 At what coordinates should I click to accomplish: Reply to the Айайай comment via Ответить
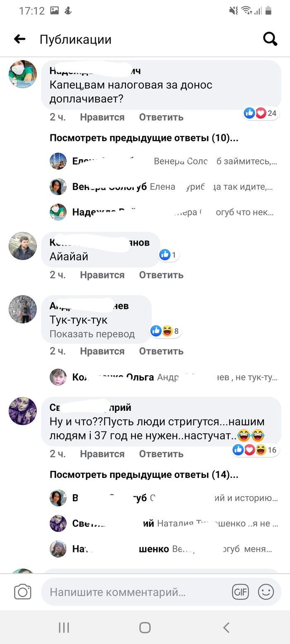(161, 275)
